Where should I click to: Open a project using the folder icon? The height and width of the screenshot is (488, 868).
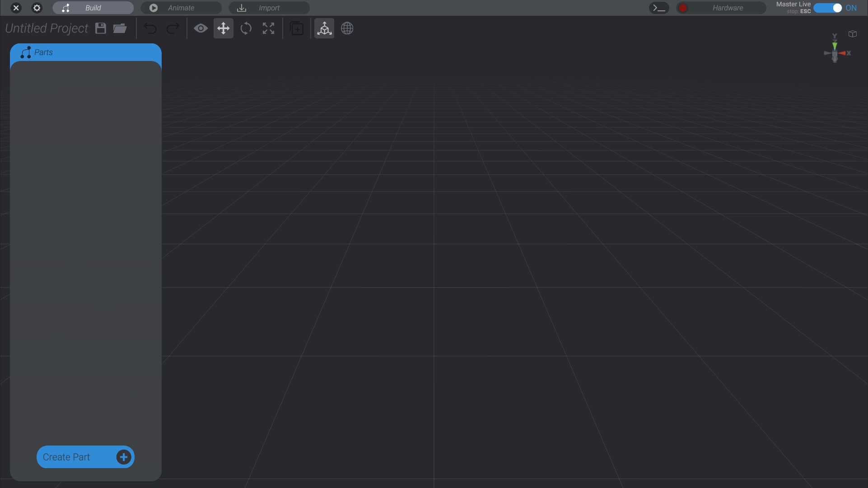coord(120,28)
